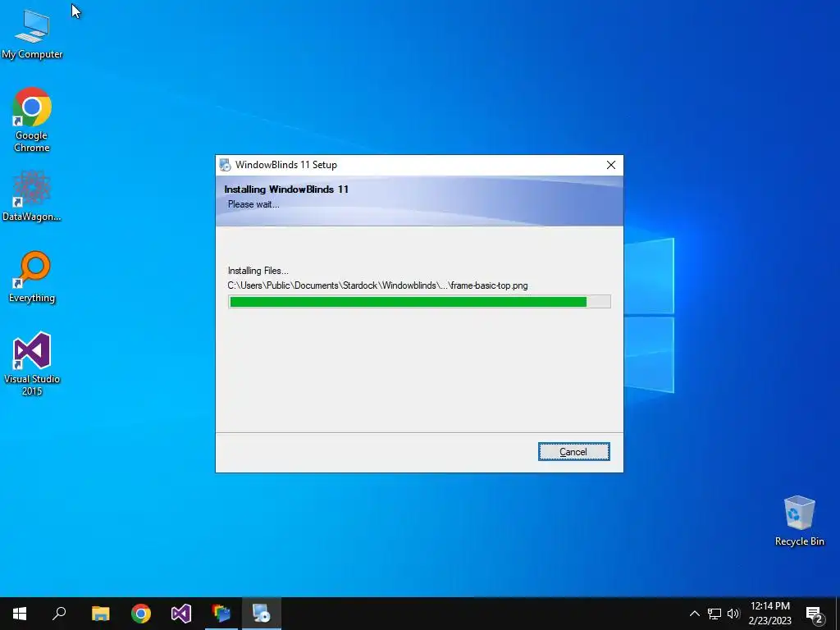Switch to the WindowBlinds installer taskbar item
The height and width of the screenshot is (630, 840).
[x=262, y=614]
